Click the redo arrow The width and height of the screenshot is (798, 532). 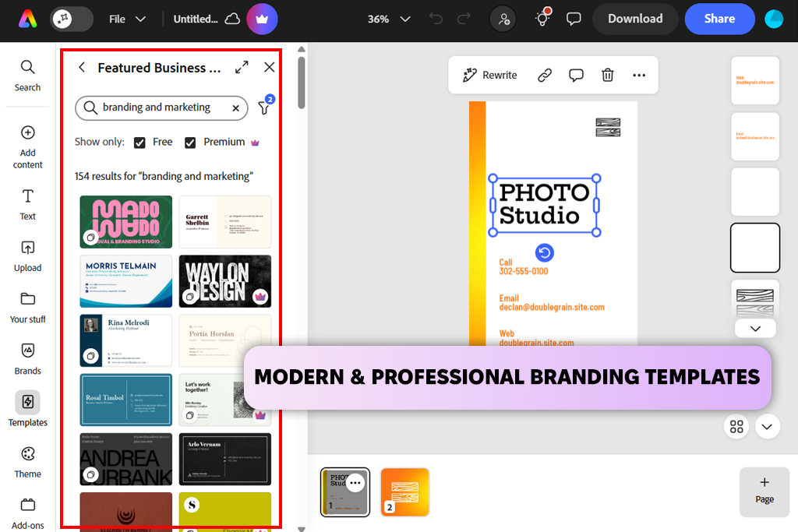coord(464,19)
